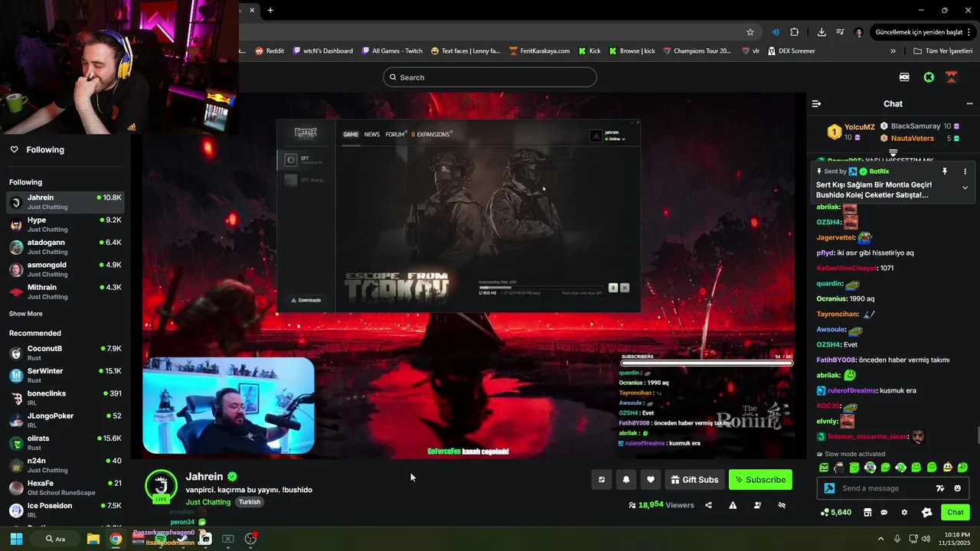Image resolution: width=980 pixels, height=551 pixels.
Task: Open the Reddit bookmark
Action: [269, 51]
